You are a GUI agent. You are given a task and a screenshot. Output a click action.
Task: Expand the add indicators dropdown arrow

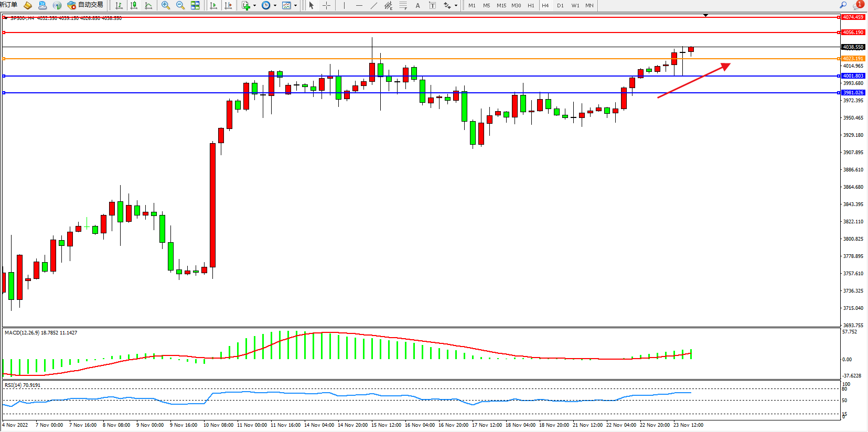255,6
